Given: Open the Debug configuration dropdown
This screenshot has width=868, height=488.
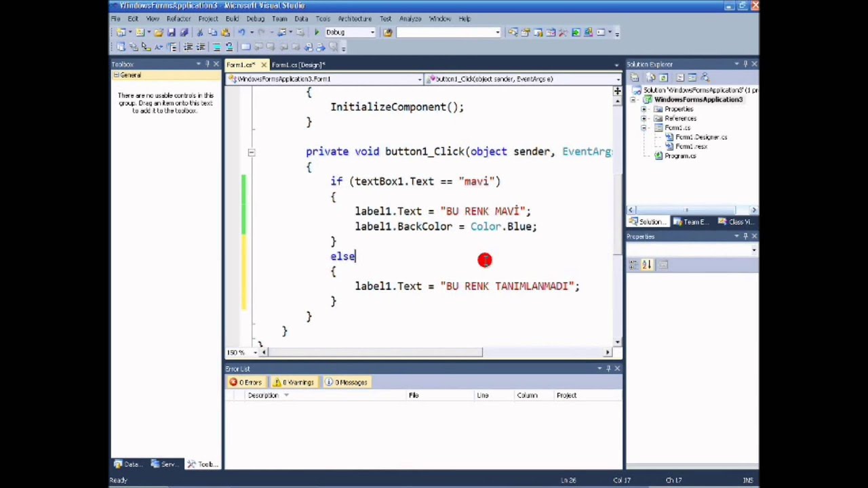Looking at the screenshot, I should pos(372,33).
